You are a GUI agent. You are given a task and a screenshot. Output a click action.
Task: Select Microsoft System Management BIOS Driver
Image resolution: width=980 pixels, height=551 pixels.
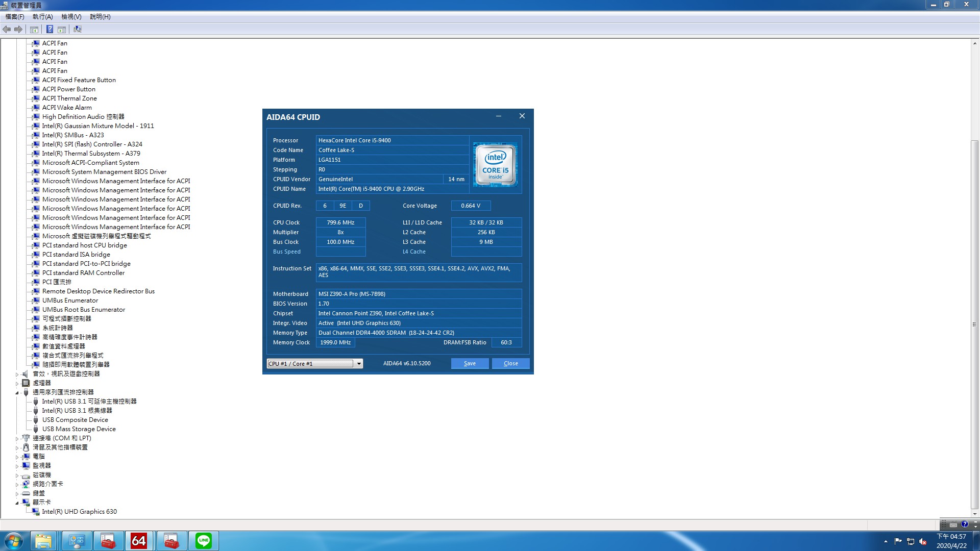click(104, 172)
